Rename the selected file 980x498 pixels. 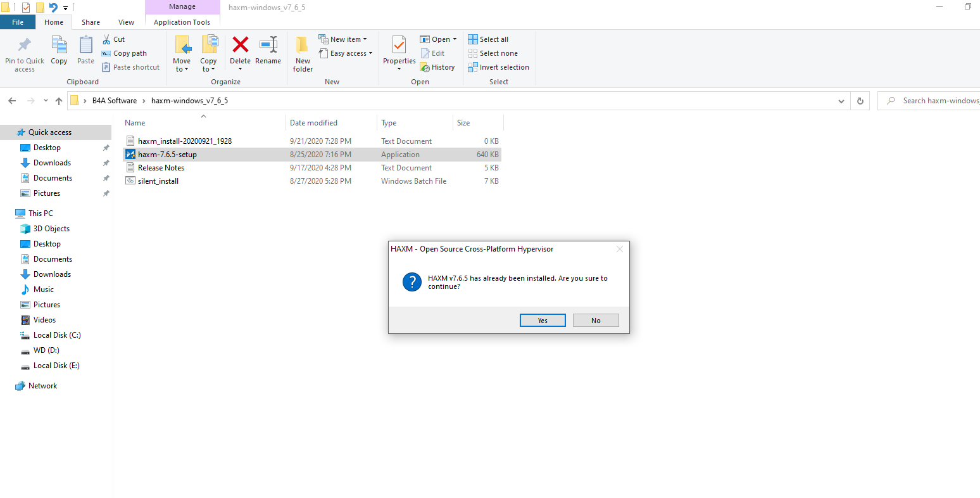point(268,51)
